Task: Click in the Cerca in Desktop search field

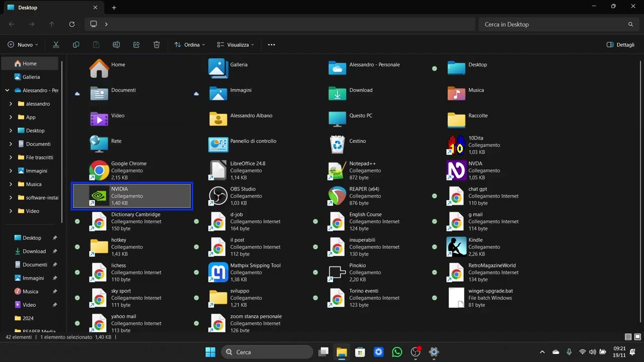Action: pos(558,24)
